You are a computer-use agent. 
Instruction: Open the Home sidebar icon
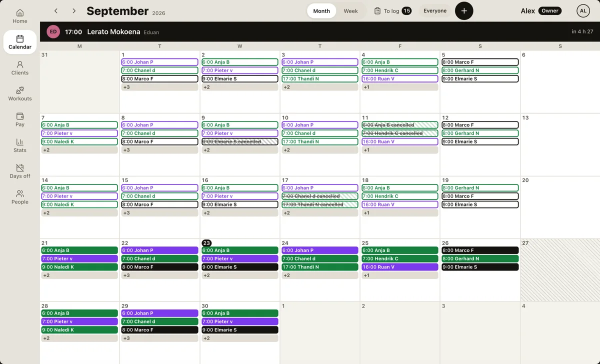tap(20, 16)
